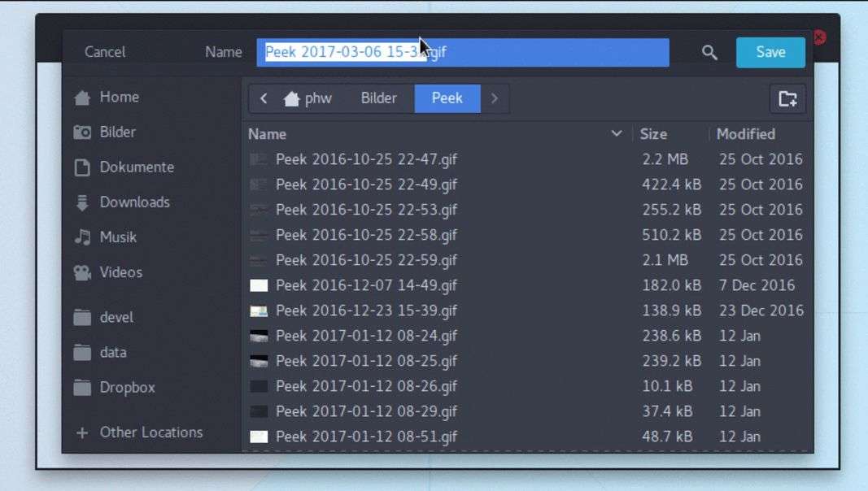
Task: Select the Peek breadcrumb folder
Action: tap(447, 98)
